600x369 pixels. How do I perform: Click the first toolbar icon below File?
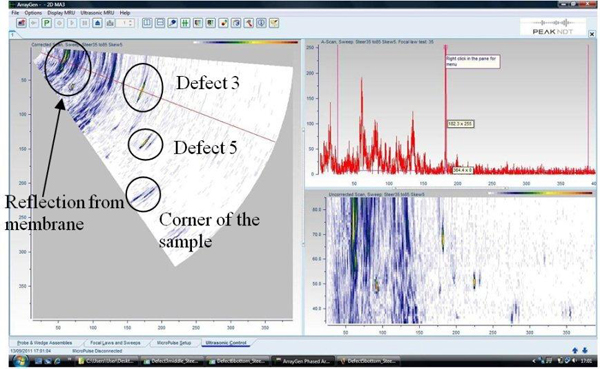[21, 23]
